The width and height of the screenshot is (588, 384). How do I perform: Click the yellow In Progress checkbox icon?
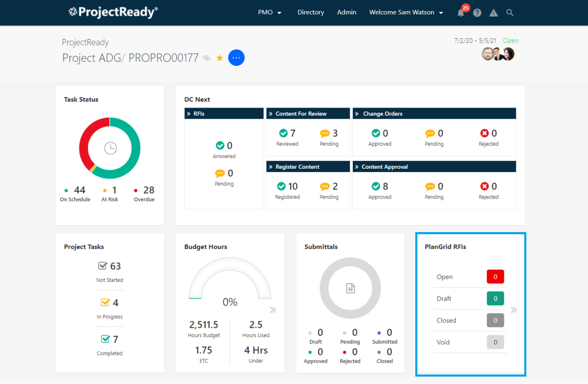104,302
